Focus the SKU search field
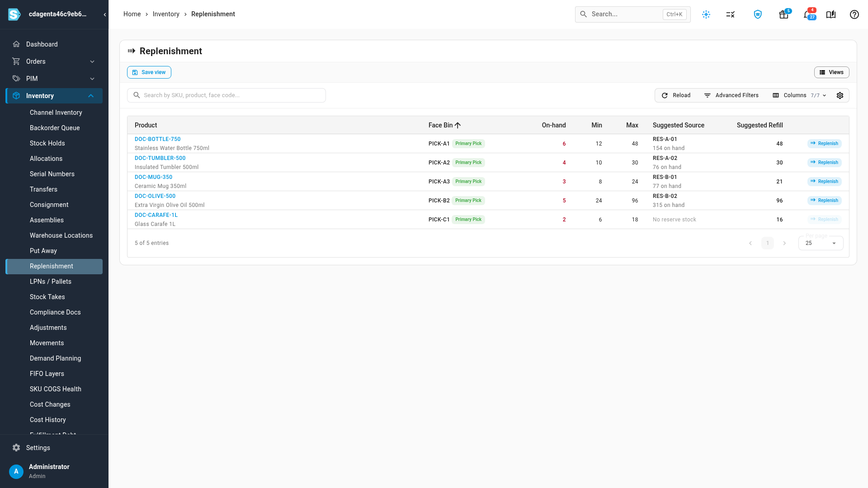Image resolution: width=868 pixels, height=488 pixels. coord(226,95)
